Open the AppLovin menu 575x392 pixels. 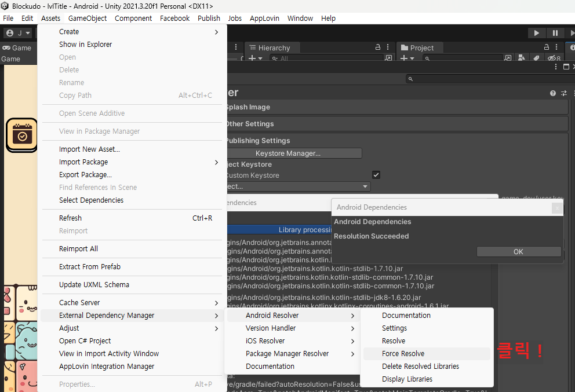coord(264,19)
